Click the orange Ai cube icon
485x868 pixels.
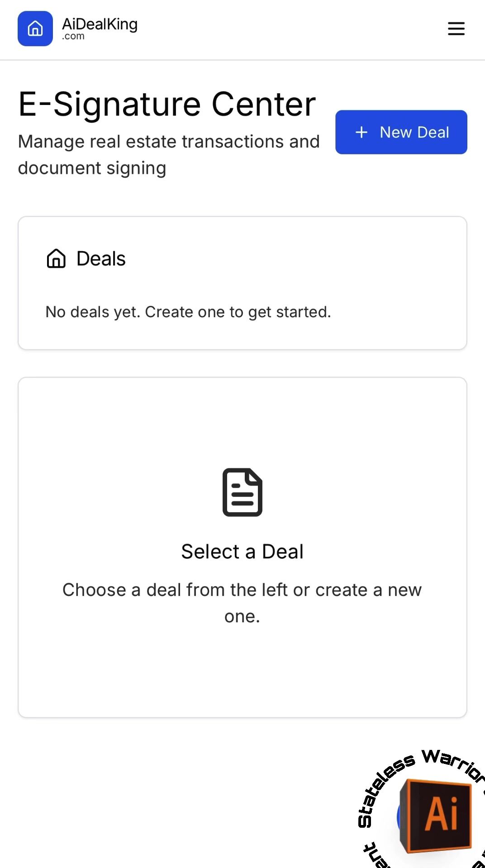click(437, 815)
